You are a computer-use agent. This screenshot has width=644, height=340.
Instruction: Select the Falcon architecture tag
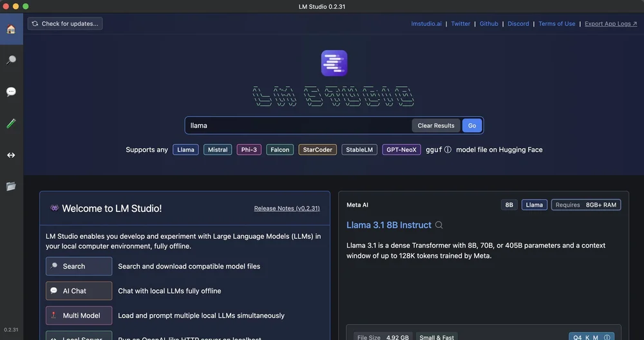pos(280,150)
